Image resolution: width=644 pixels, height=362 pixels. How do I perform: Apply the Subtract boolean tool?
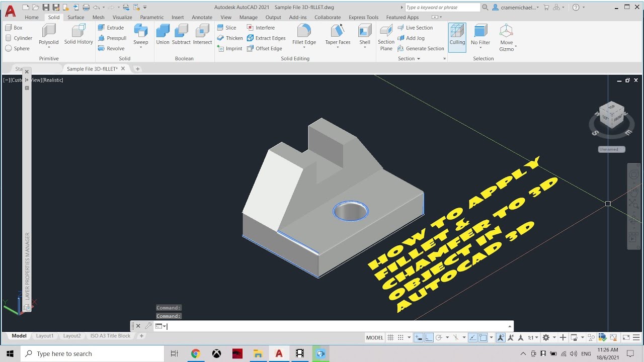pos(181,34)
